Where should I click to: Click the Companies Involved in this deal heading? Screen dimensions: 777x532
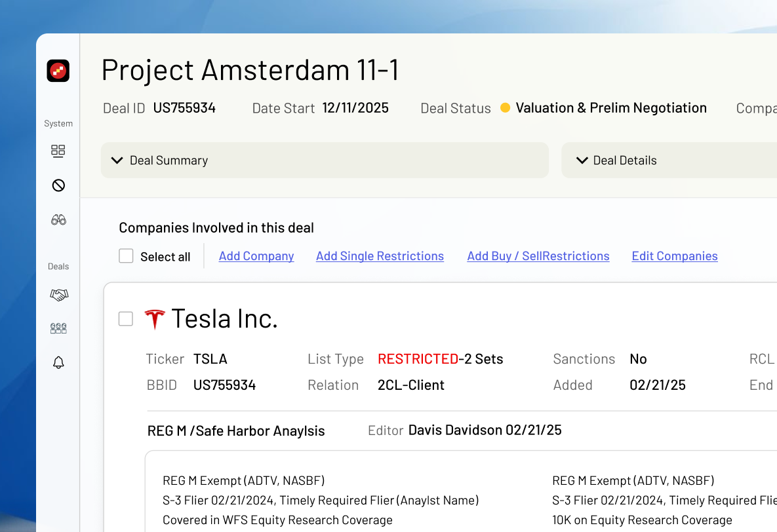click(x=216, y=228)
